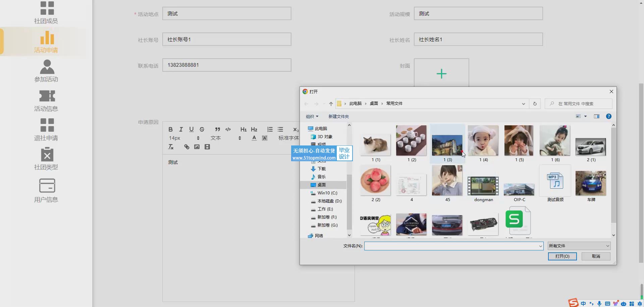
Task: Insert a video into the editor
Action: click(x=207, y=147)
